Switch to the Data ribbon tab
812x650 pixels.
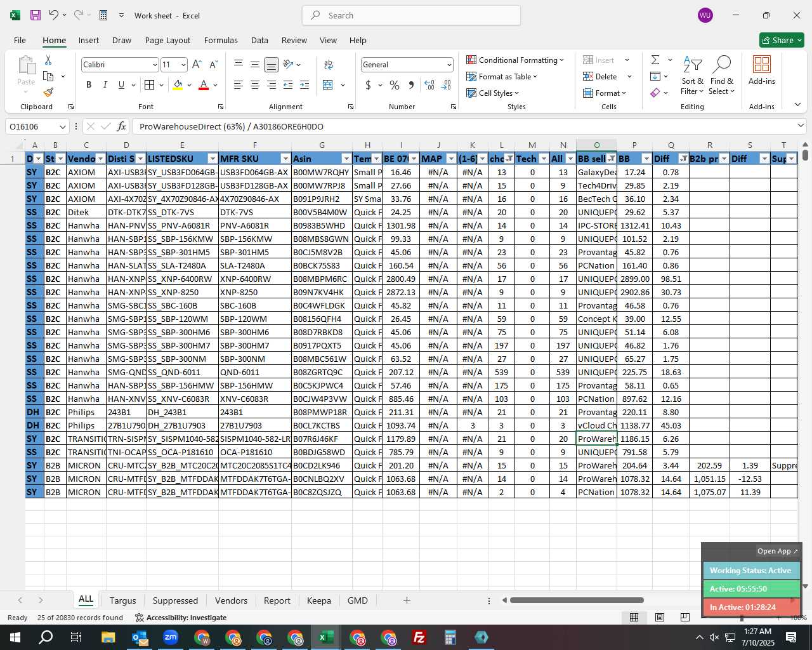(259, 40)
